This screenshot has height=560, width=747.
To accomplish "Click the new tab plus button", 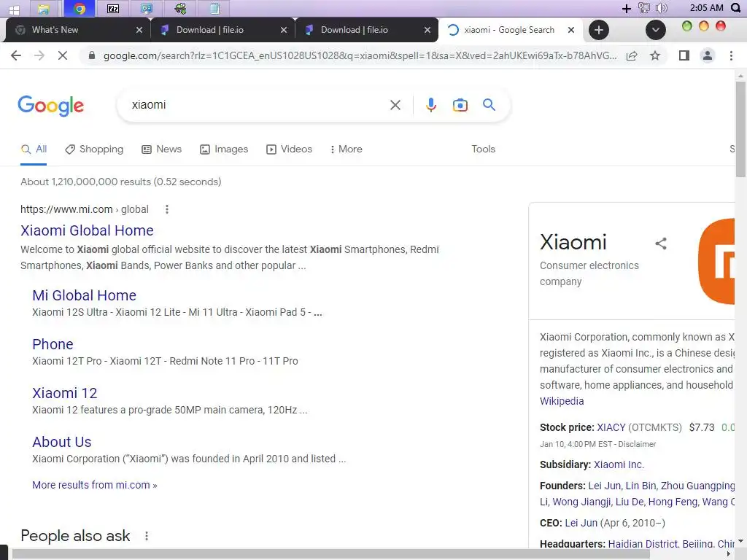I will 599,30.
